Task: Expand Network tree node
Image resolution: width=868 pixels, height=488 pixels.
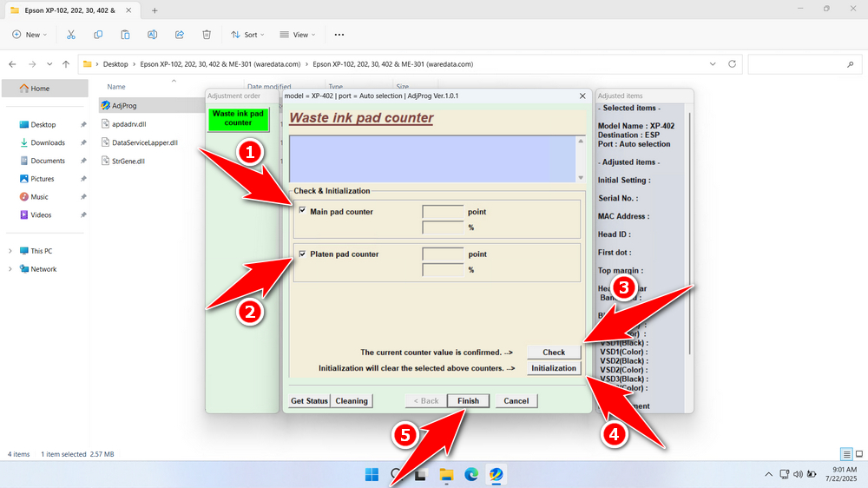Action: 10,269
